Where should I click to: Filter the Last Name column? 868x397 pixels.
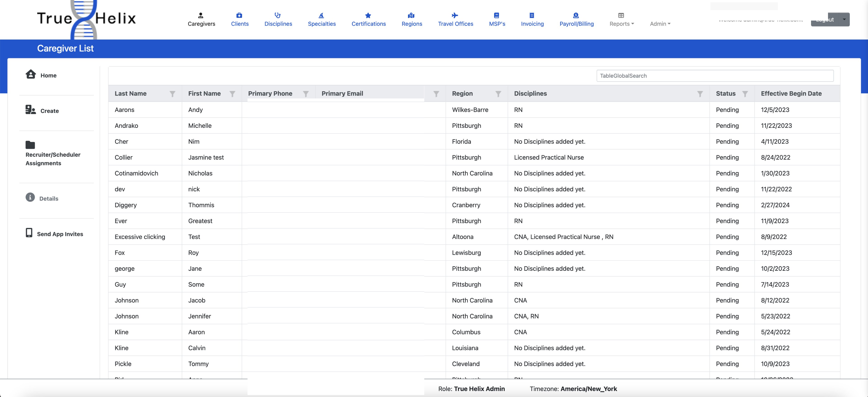tap(172, 94)
